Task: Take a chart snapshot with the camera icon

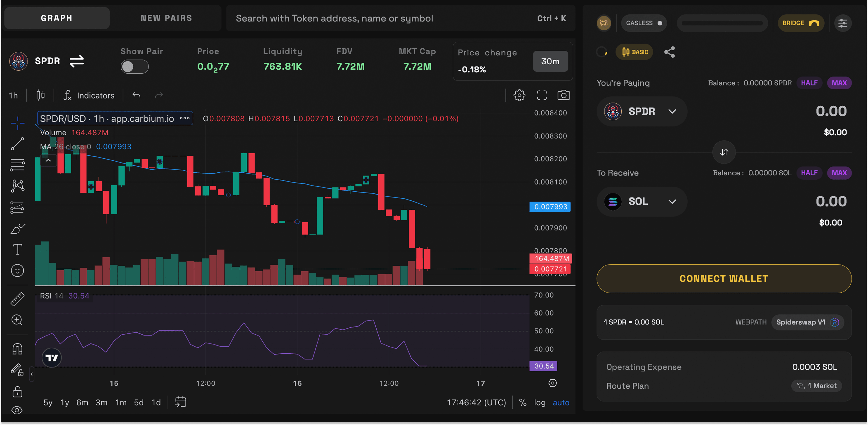Action: tap(564, 95)
